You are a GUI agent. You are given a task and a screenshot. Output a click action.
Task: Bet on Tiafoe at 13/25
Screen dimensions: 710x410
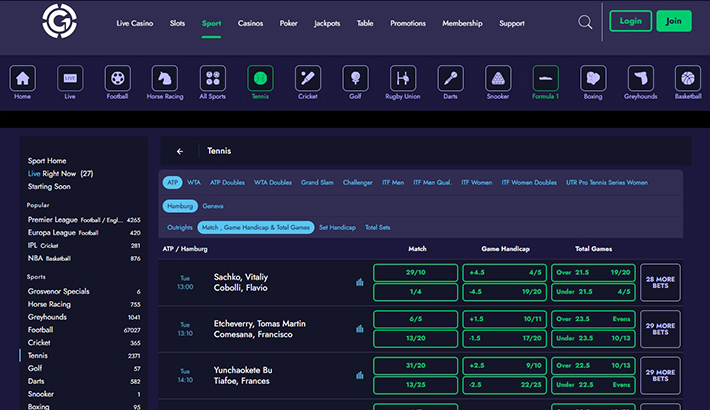click(x=415, y=385)
